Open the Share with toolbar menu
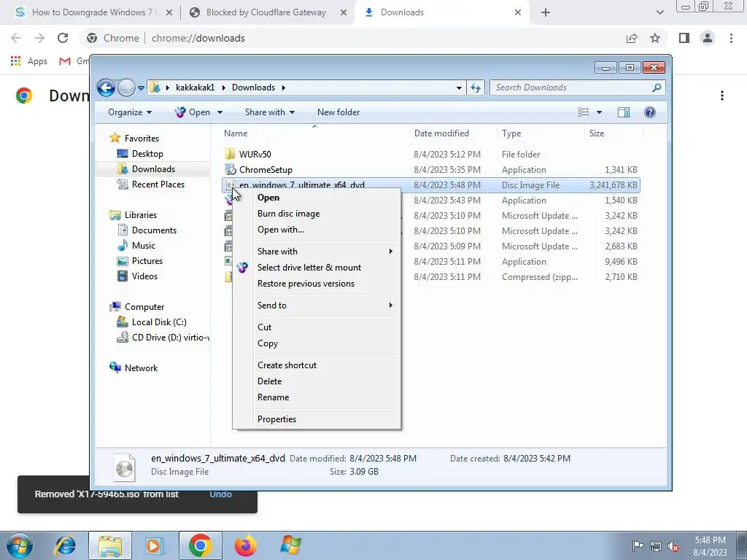Image resolution: width=747 pixels, height=560 pixels. 270,112
